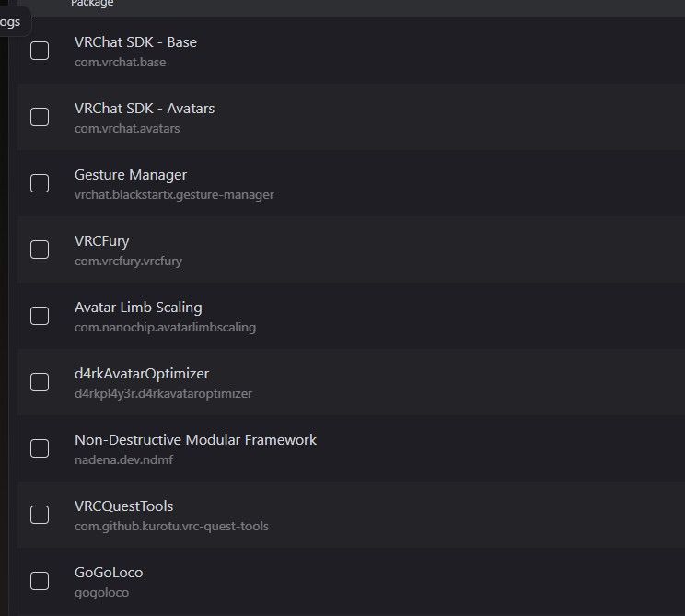Toggle the d4rkAvatarOptimizer checkbox
The height and width of the screenshot is (616, 685).
pyautogui.click(x=40, y=382)
